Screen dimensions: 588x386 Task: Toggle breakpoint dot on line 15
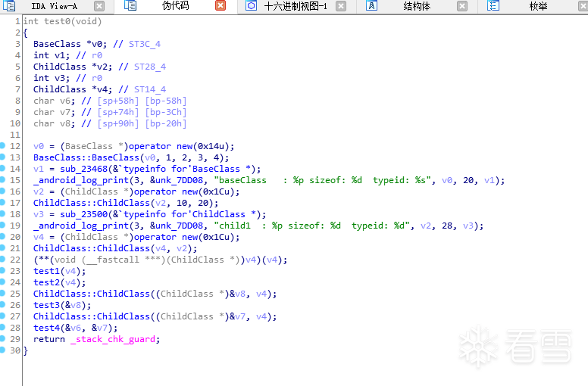coord(2,179)
